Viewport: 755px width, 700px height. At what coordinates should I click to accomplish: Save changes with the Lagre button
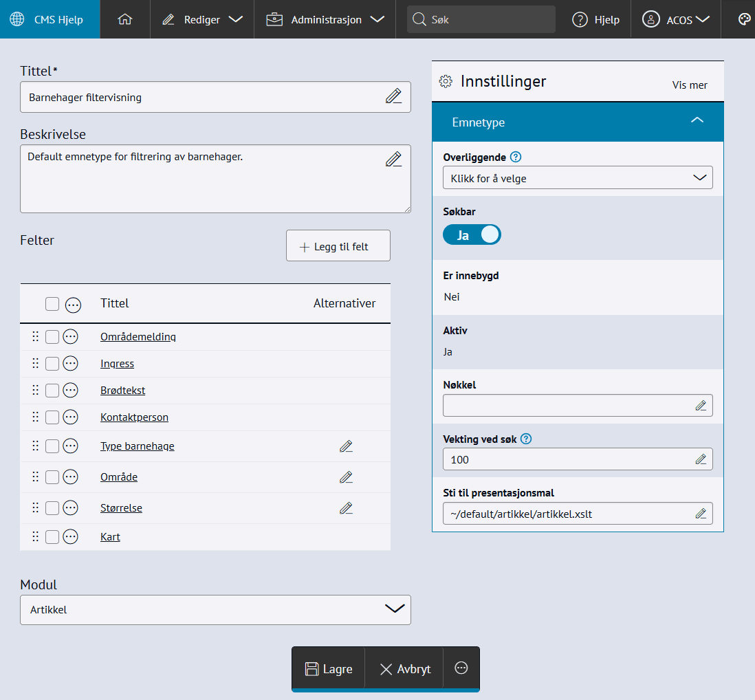329,669
